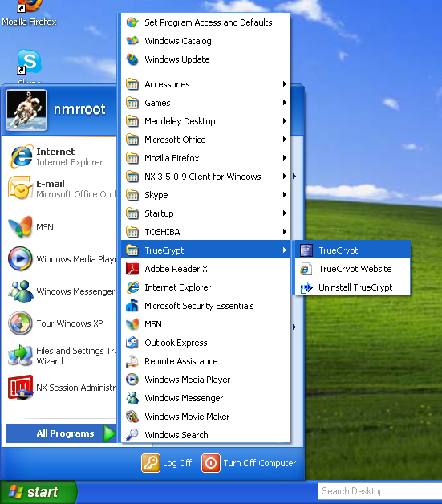This screenshot has width=442, height=504.
Task: Click the nmrroot astronaut user picture
Action: (26, 110)
